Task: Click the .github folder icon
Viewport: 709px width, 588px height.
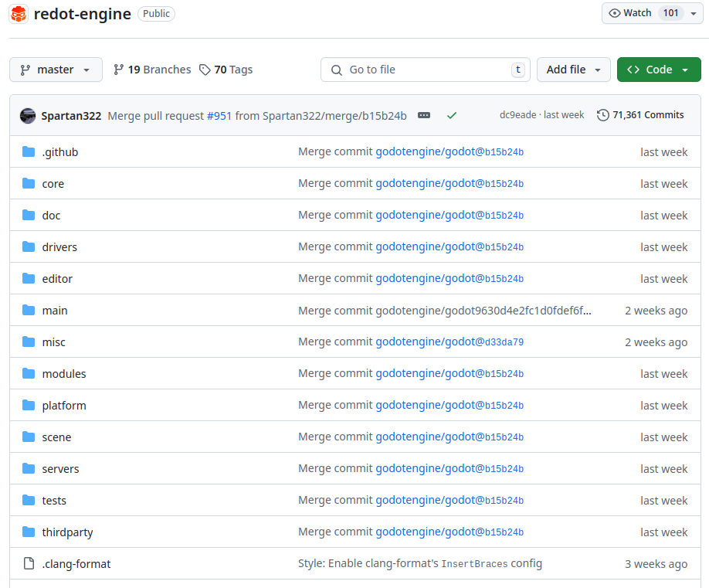Action: [x=29, y=152]
